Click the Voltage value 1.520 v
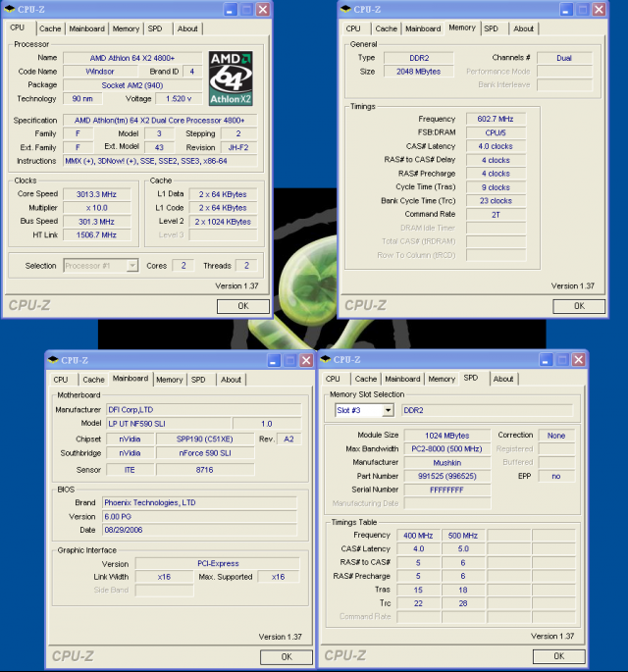This screenshot has height=672, width=628. coord(179,99)
